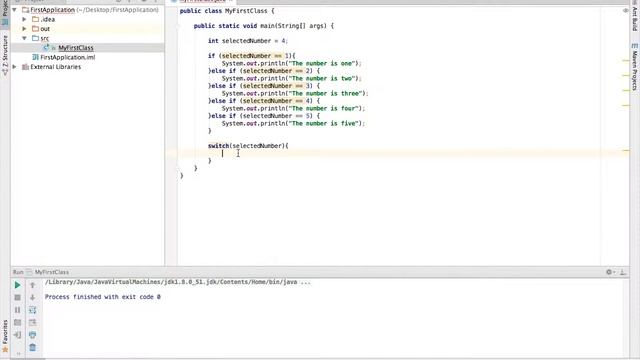Collapse the src folder
640x360 pixels.
click(24, 38)
